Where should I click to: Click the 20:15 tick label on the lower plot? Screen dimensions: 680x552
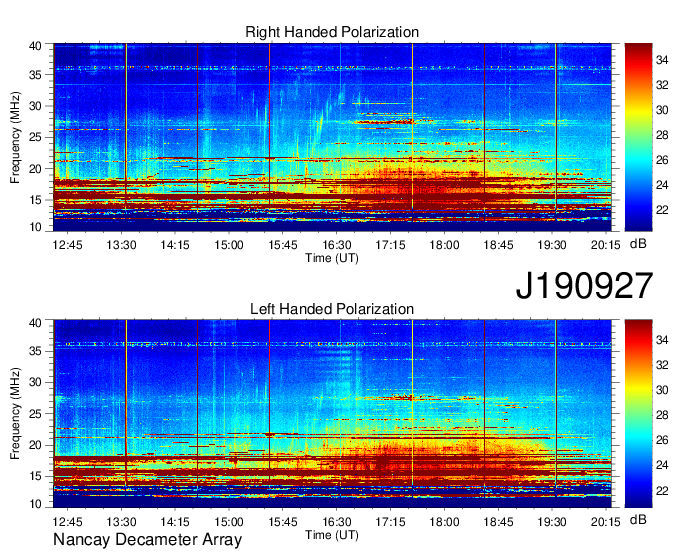(605, 522)
